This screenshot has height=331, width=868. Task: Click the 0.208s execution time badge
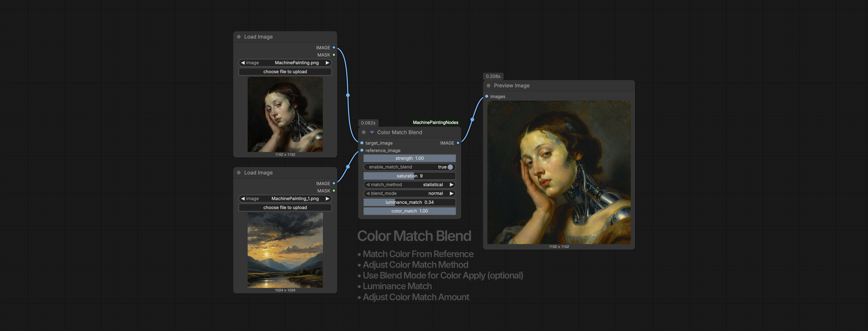click(x=493, y=76)
